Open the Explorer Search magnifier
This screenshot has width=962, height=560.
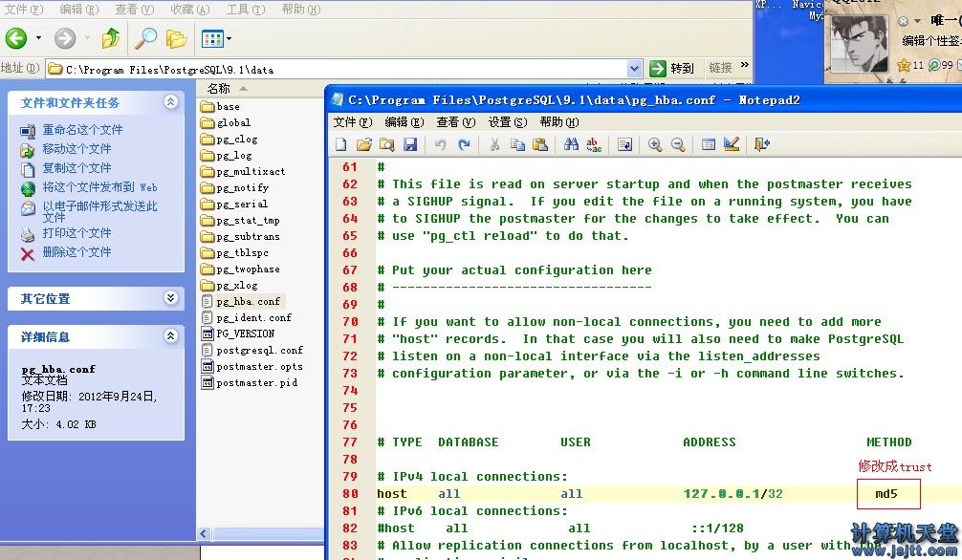(x=146, y=38)
